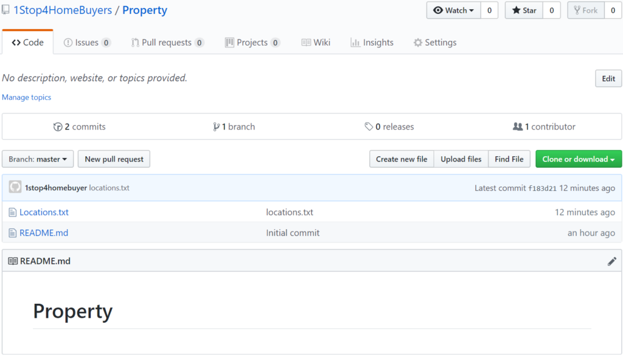Click the branch icon beside 1 branch
The width and height of the screenshot is (623, 364).
216,126
